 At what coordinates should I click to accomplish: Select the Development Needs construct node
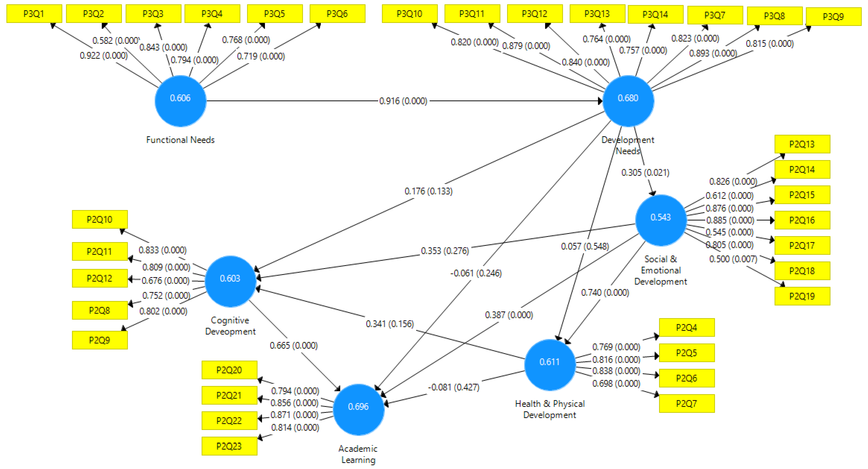tap(618, 101)
